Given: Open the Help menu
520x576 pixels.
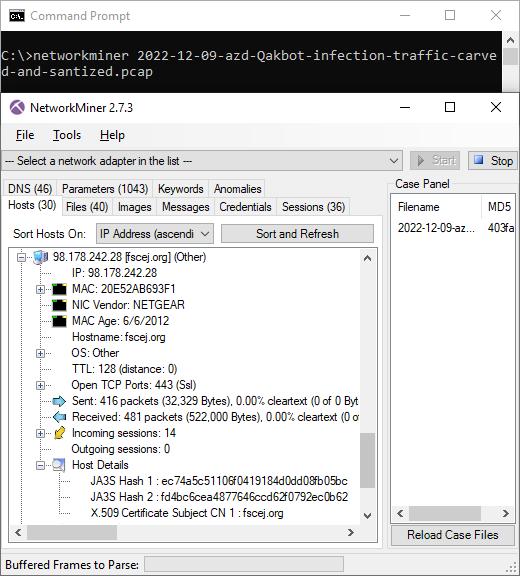Looking at the screenshot, I should coord(112,135).
